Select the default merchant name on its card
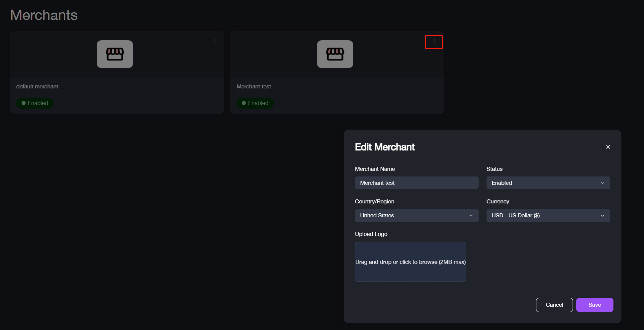Screen dimensions: 644x330 (x=37, y=86)
